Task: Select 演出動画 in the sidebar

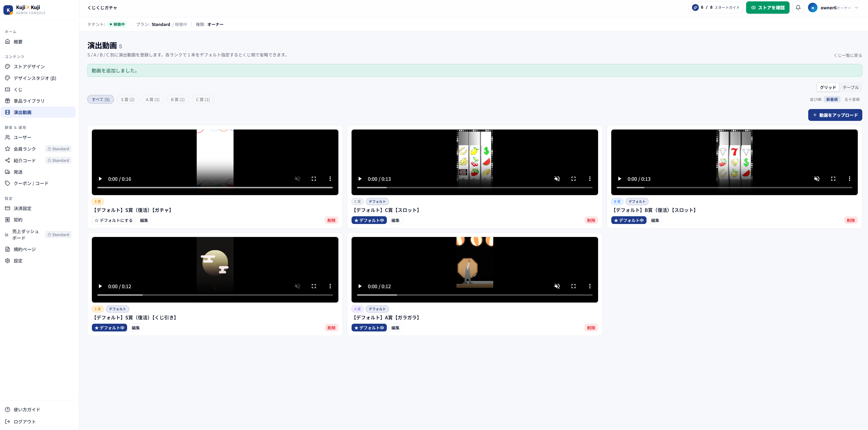Action: pyautogui.click(x=38, y=112)
